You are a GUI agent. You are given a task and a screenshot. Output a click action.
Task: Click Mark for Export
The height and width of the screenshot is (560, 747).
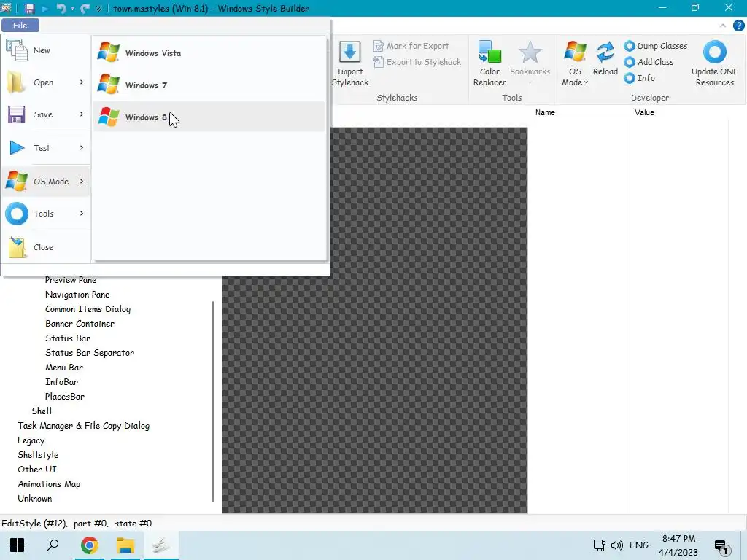point(411,46)
